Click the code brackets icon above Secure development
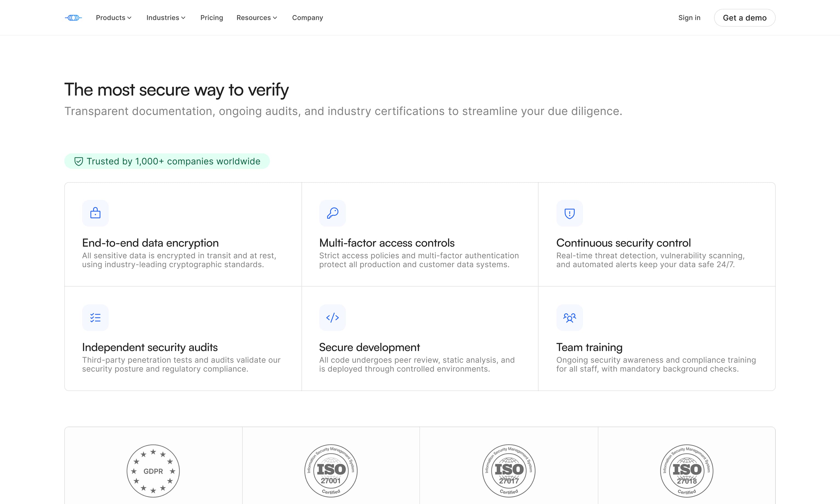 [x=332, y=317]
